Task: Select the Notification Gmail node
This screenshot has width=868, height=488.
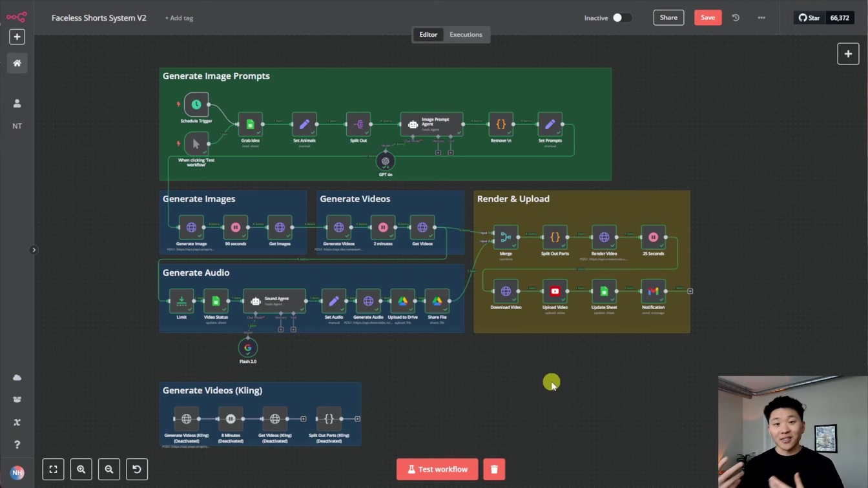Action: pos(653,291)
